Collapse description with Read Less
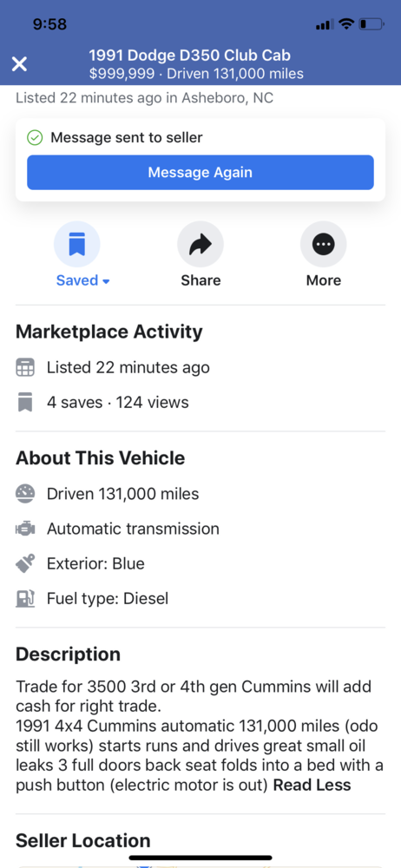The width and height of the screenshot is (401, 868). 312,785
